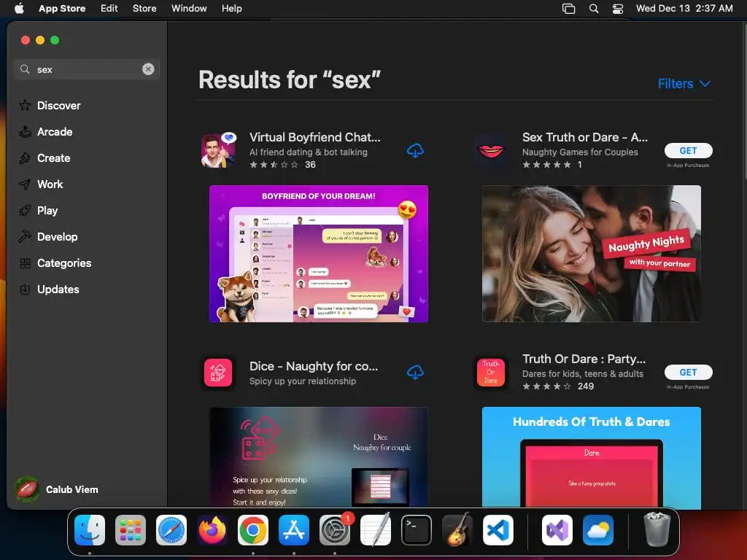The height and width of the screenshot is (560, 747).
Task: Click the Work paper plane icon
Action: 25,184
